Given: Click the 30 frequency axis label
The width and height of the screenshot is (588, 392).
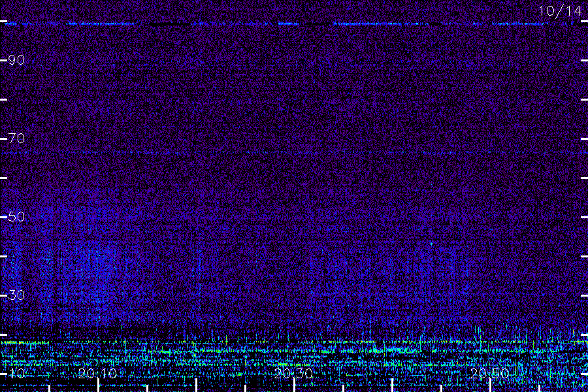Looking at the screenshot, I should pos(16,295).
